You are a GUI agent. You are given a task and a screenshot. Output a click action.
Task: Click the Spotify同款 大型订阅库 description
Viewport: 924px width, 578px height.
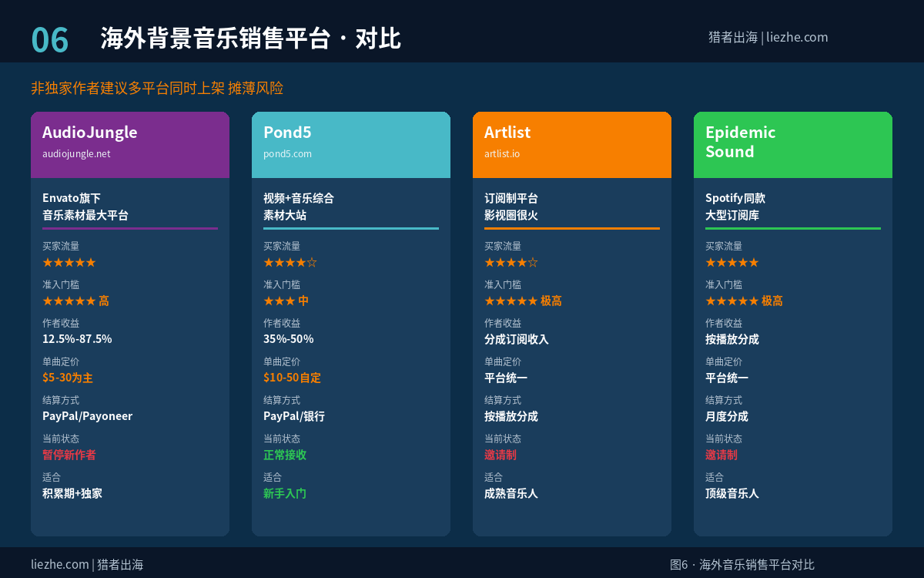(735, 207)
